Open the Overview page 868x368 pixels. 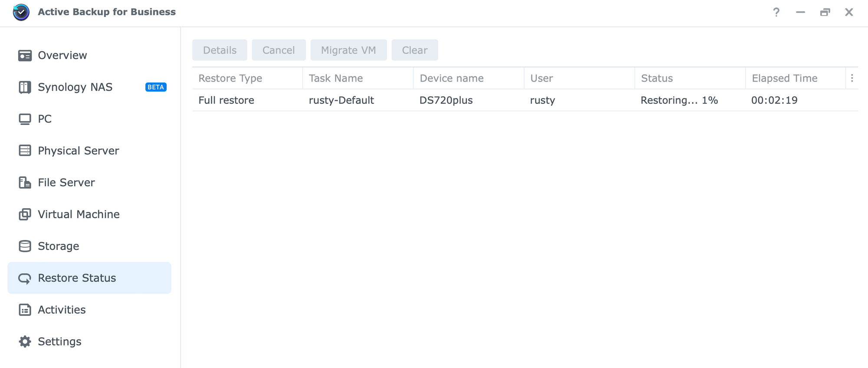[x=89, y=56]
